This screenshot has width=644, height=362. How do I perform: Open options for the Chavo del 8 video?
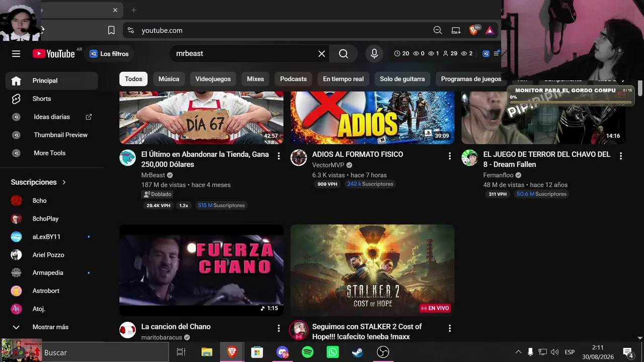pyautogui.click(x=621, y=156)
